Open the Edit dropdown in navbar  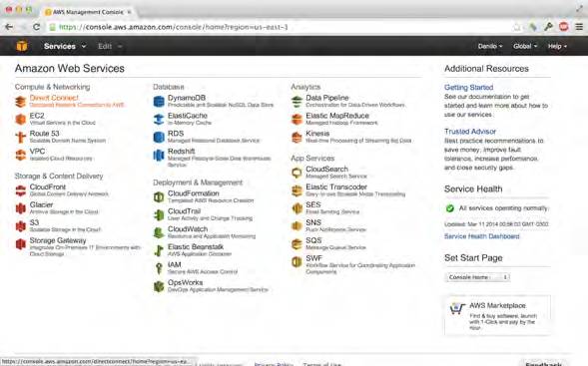110,46
